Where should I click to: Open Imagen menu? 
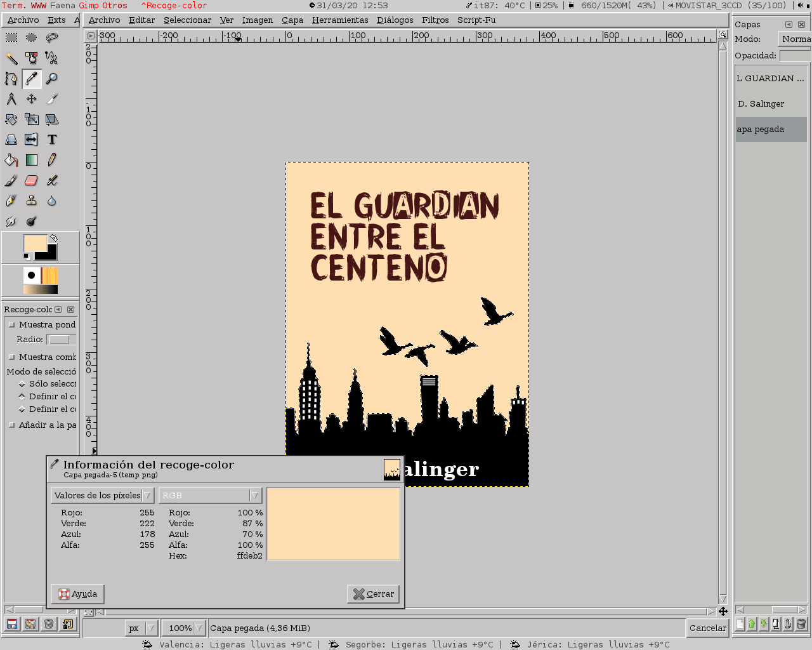point(258,20)
